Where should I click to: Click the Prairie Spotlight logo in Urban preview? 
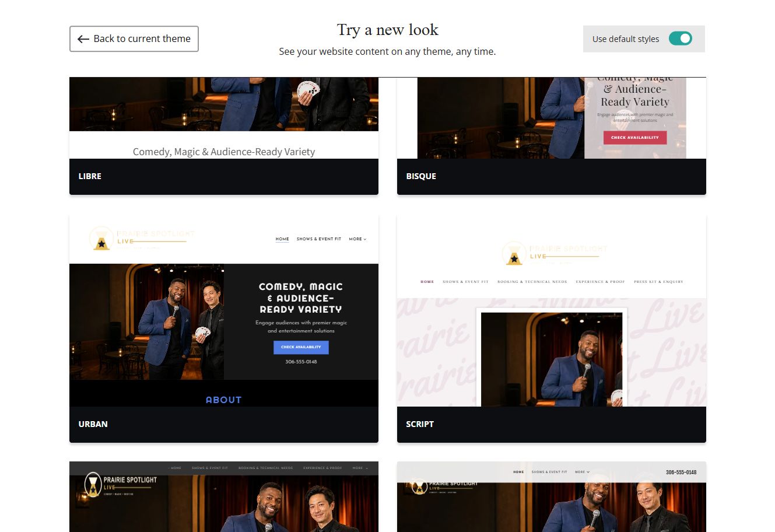coord(142,239)
